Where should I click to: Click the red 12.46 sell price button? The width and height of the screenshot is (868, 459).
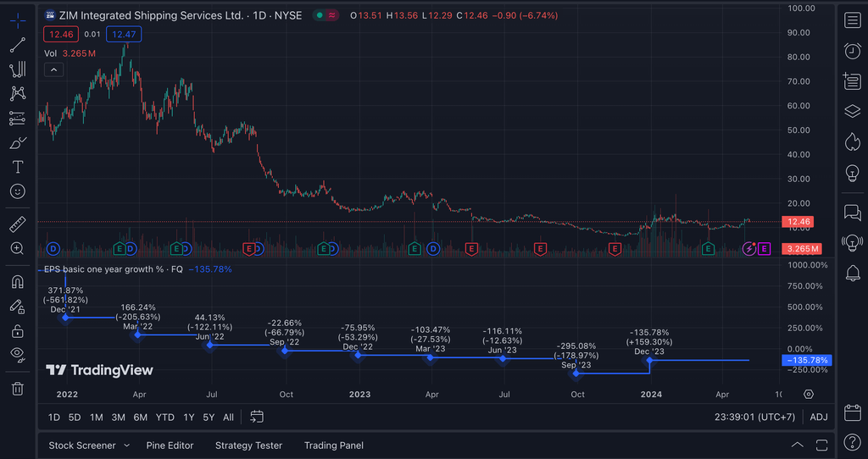(x=61, y=34)
